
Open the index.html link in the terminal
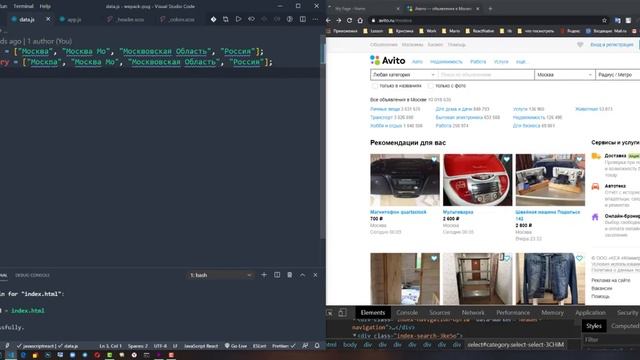coord(28,311)
